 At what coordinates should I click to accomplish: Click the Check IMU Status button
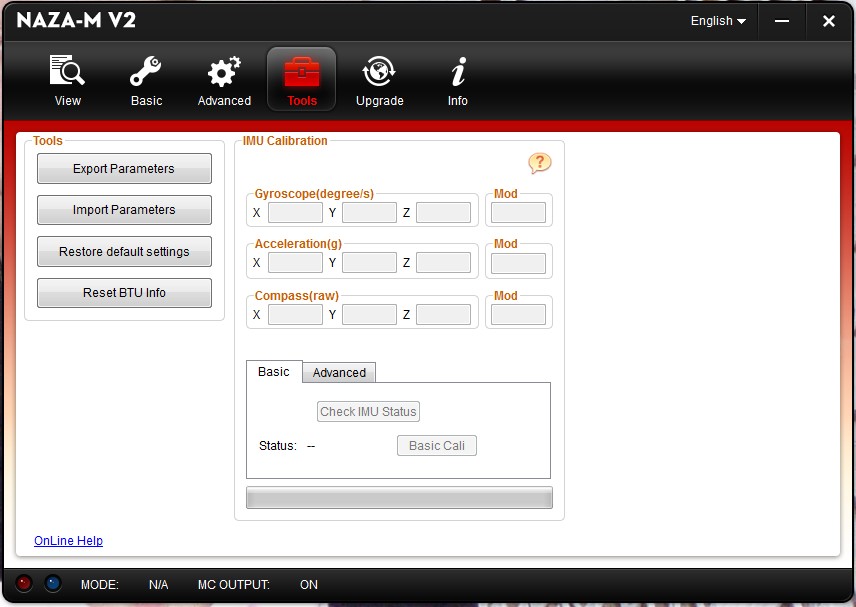coord(369,412)
